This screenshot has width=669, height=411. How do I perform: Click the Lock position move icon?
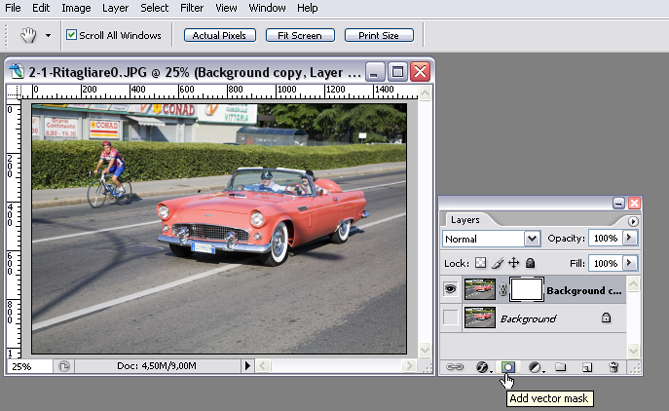tap(512, 263)
